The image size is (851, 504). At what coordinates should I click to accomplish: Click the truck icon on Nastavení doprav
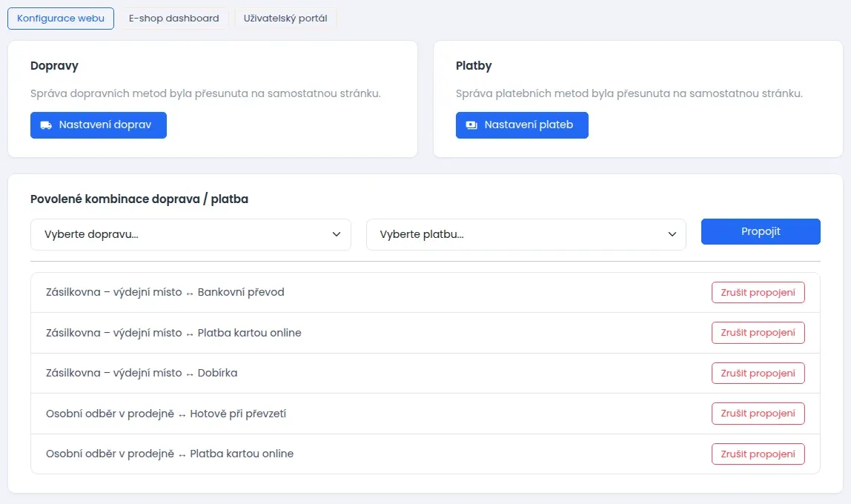coord(46,125)
